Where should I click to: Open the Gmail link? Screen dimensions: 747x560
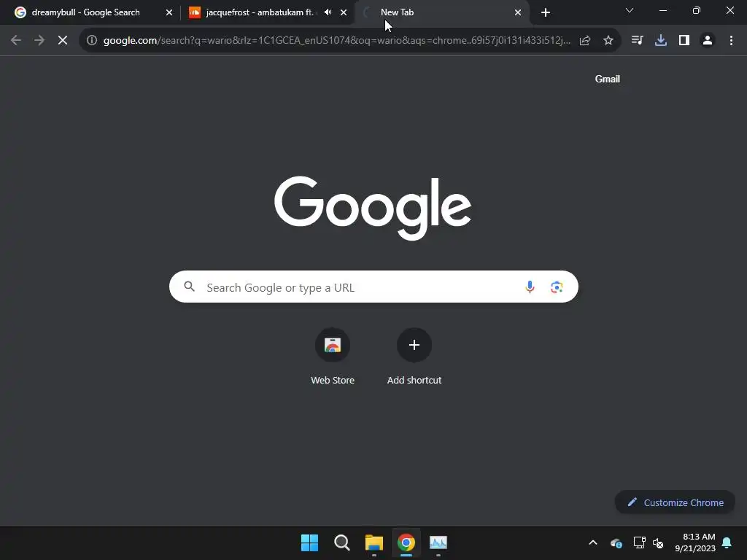tap(608, 79)
